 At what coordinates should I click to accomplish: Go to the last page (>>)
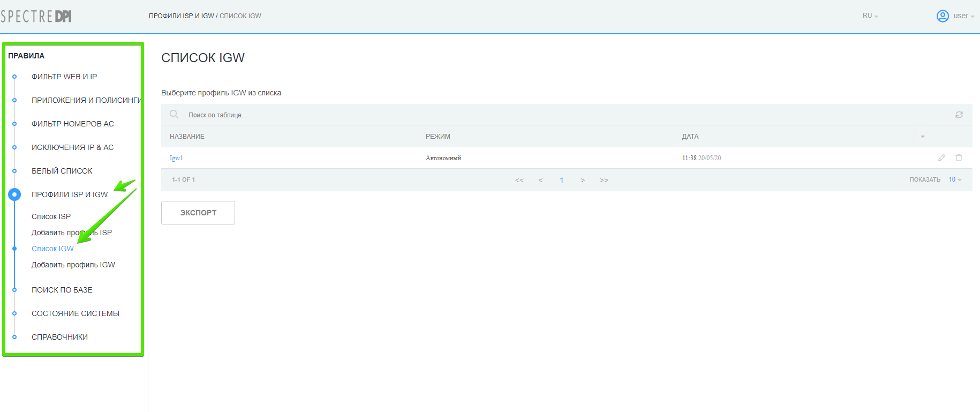(604, 180)
